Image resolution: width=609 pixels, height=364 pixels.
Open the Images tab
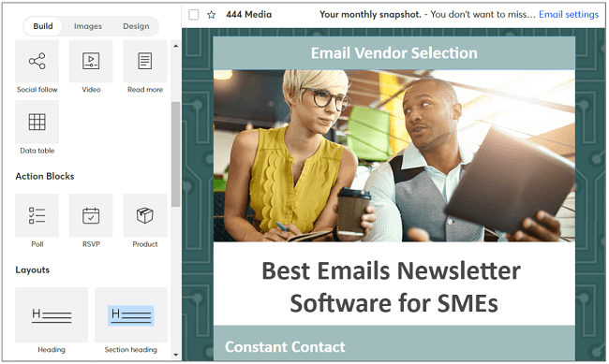click(88, 26)
